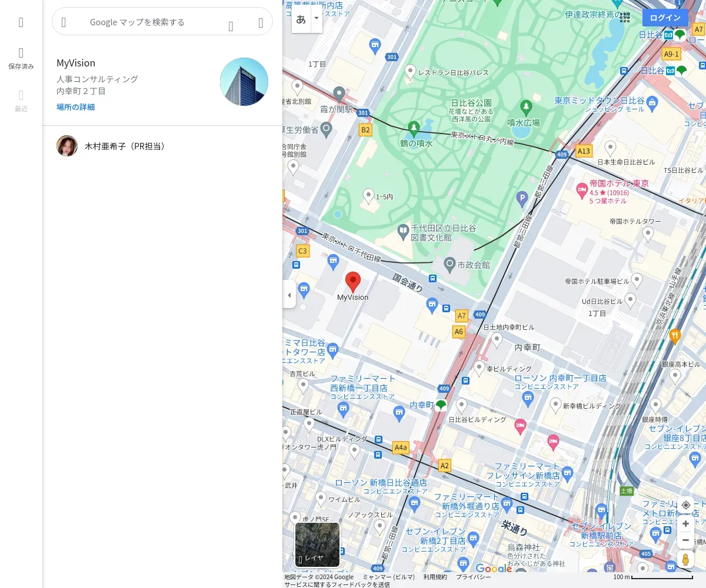This screenshot has height=588, width=706.
Task: Click the あ input method button
Action: point(301,19)
